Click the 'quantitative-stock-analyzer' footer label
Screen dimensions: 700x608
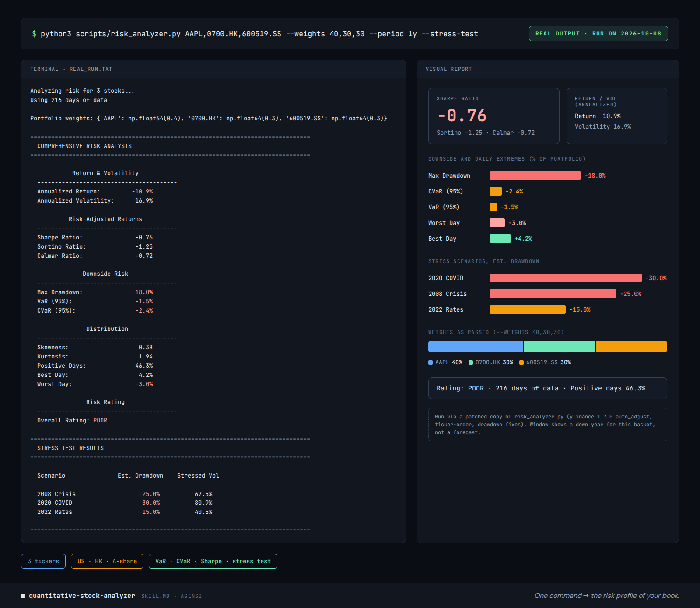[82, 596]
